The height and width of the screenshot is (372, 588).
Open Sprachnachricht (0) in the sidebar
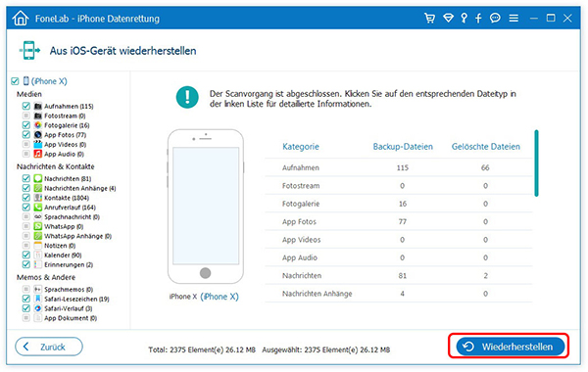72,217
